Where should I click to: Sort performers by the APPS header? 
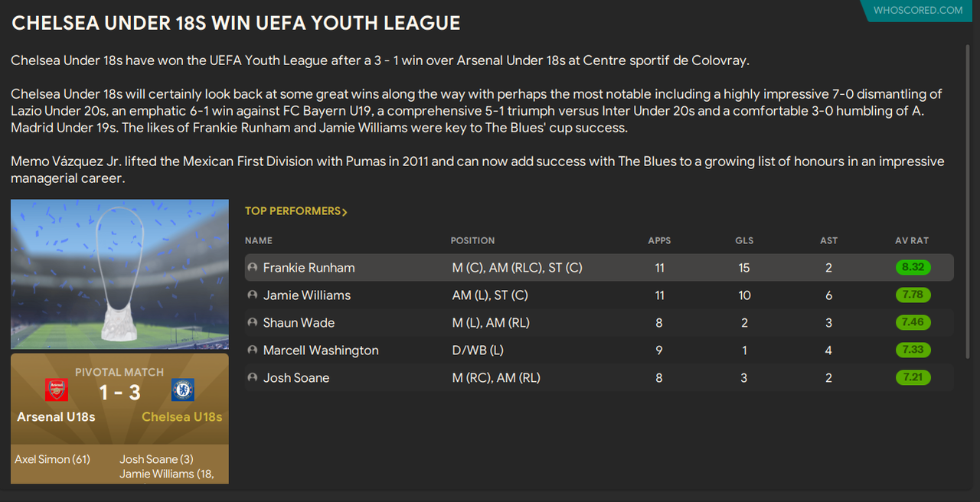pyautogui.click(x=659, y=240)
